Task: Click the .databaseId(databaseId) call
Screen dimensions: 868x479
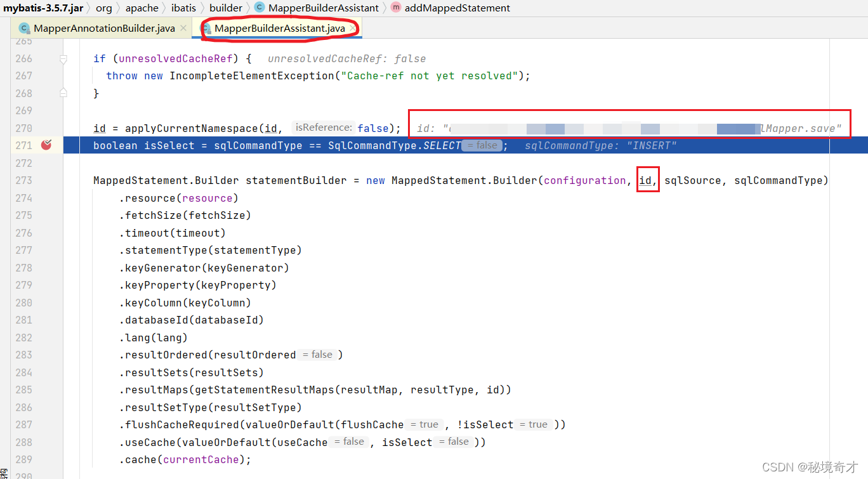Action: click(x=191, y=320)
